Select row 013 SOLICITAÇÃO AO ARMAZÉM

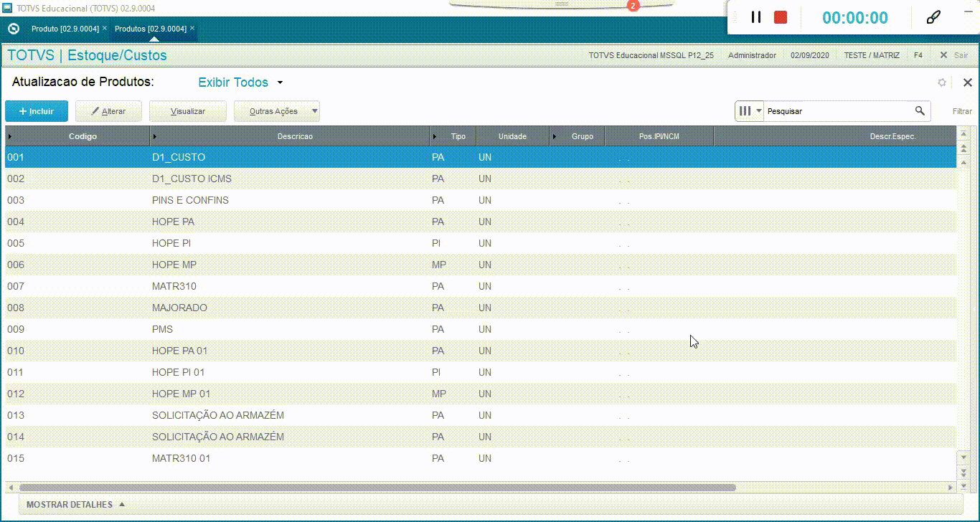point(481,415)
